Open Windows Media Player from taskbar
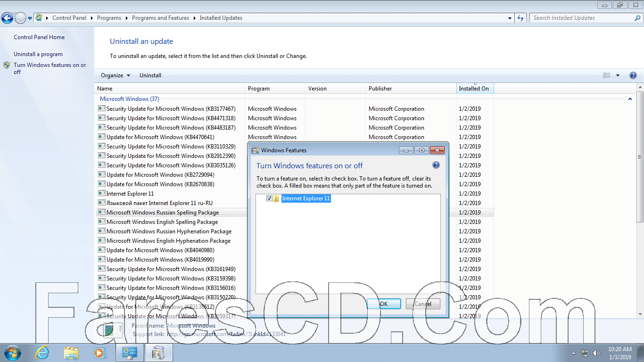 (x=99, y=352)
